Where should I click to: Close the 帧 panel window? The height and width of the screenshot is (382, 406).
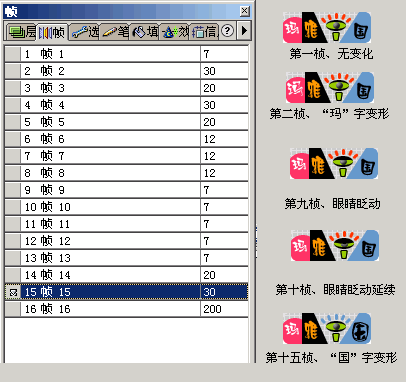(245, 11)
